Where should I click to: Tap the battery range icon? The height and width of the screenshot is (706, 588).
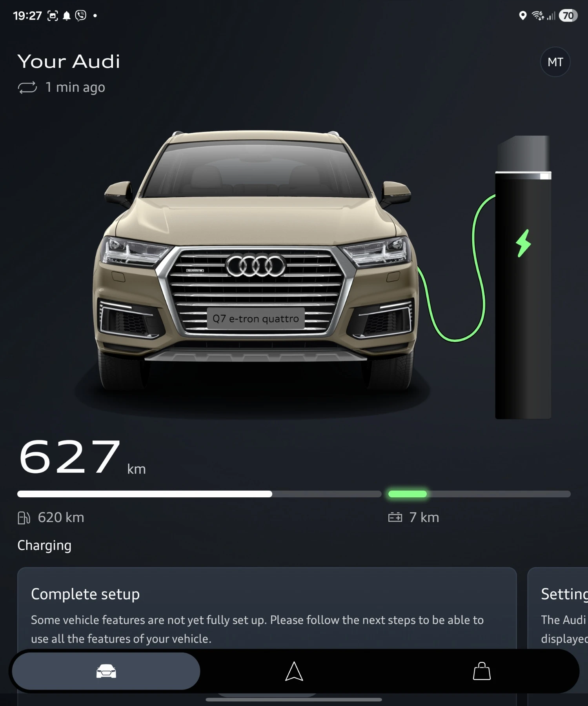pyautogui.click(x=395, y=517)
